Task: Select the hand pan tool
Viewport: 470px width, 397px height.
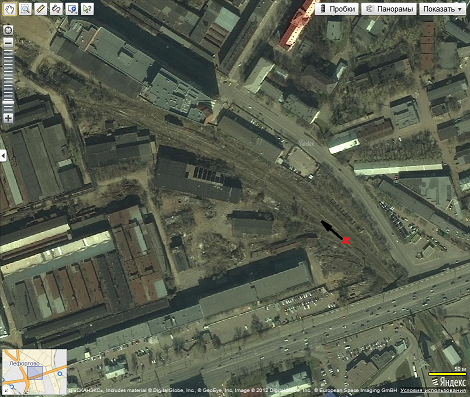Action: (9, 9)
